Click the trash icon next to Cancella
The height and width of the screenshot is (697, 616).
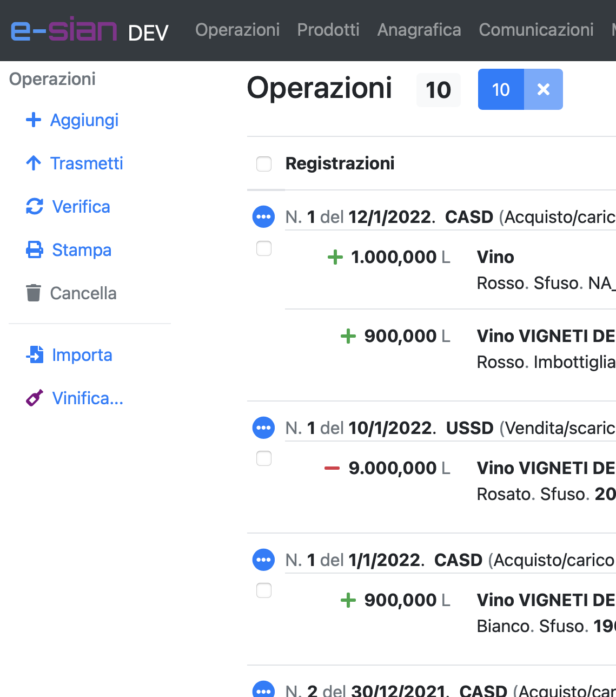coord(34,293)
